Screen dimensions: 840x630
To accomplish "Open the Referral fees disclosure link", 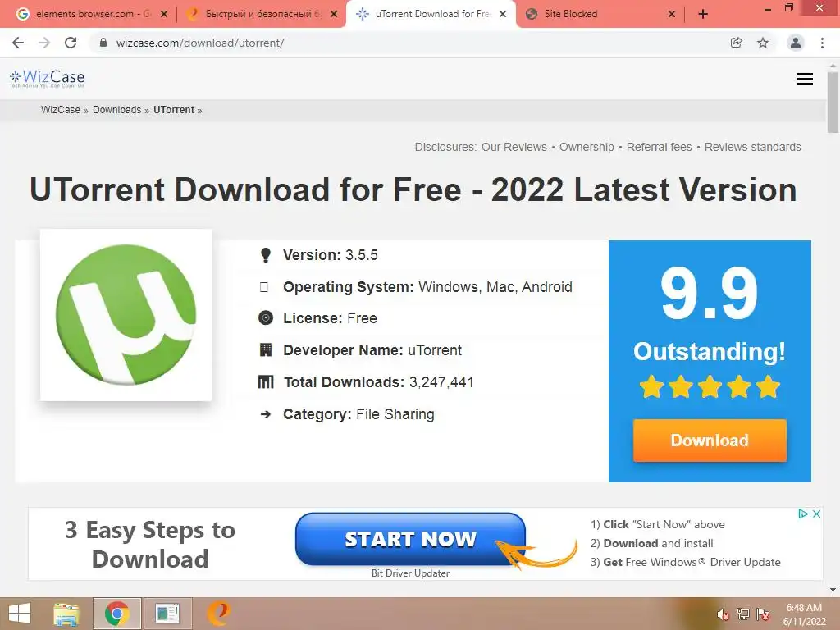I will point(659,147).
